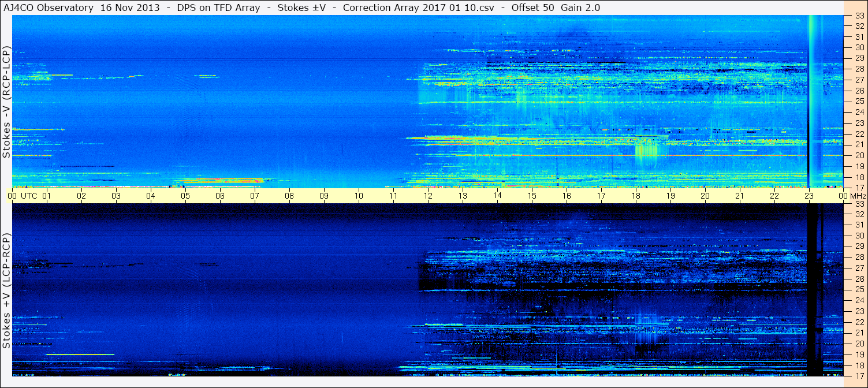Select hour 21 on the UTC time axis
The image size is (868, 388).
click(740, 196)
